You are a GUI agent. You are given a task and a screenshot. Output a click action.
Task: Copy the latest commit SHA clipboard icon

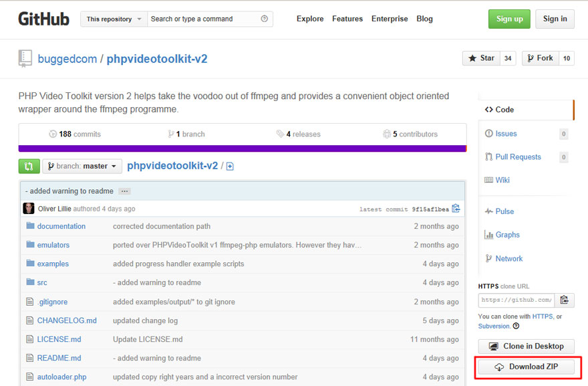click(456, 209)
